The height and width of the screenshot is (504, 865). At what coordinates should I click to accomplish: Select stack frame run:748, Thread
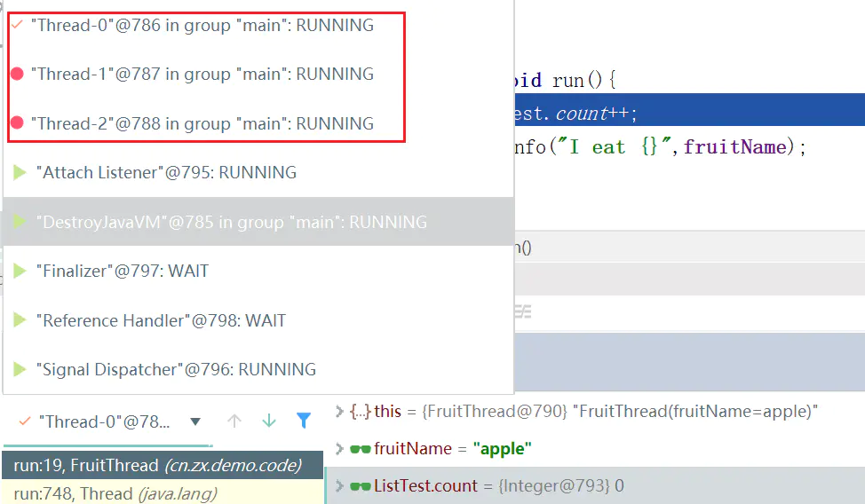click(163, 493)
